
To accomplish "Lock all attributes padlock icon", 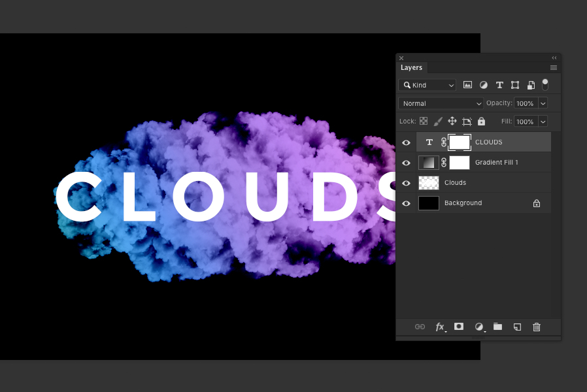I will click(x=481, y=121).
